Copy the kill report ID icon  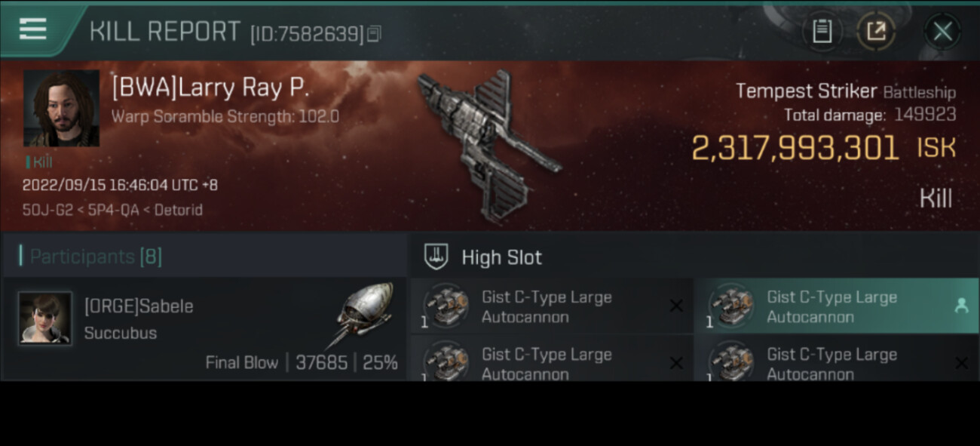[x=375, y=33]
